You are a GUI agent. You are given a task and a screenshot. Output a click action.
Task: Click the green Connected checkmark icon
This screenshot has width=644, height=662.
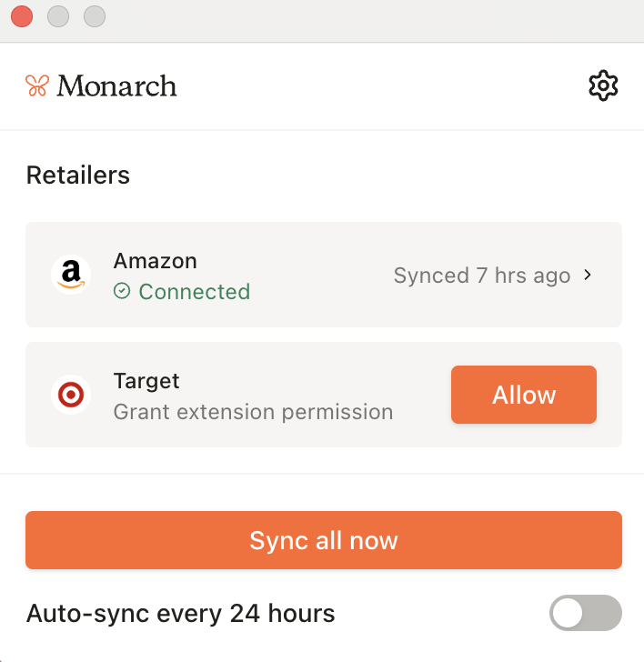coord(122,292)
